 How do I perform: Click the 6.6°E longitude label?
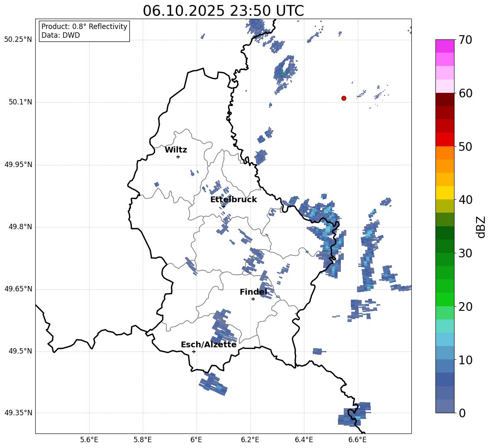pyautogui.click(x=357, y=440)
